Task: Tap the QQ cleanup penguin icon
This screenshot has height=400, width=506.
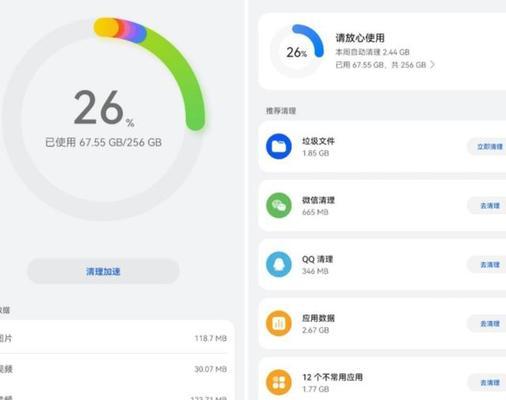Action: (x=279, y=264)
